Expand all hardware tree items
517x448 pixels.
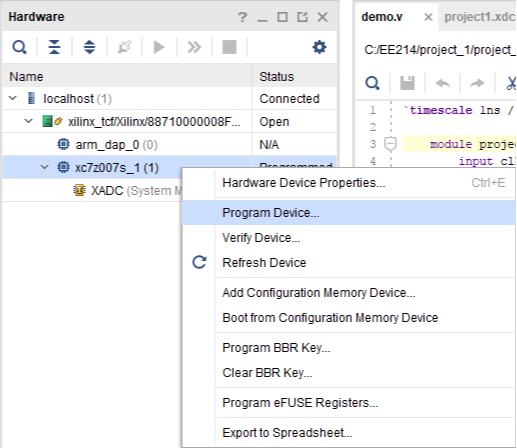[89, 47]
